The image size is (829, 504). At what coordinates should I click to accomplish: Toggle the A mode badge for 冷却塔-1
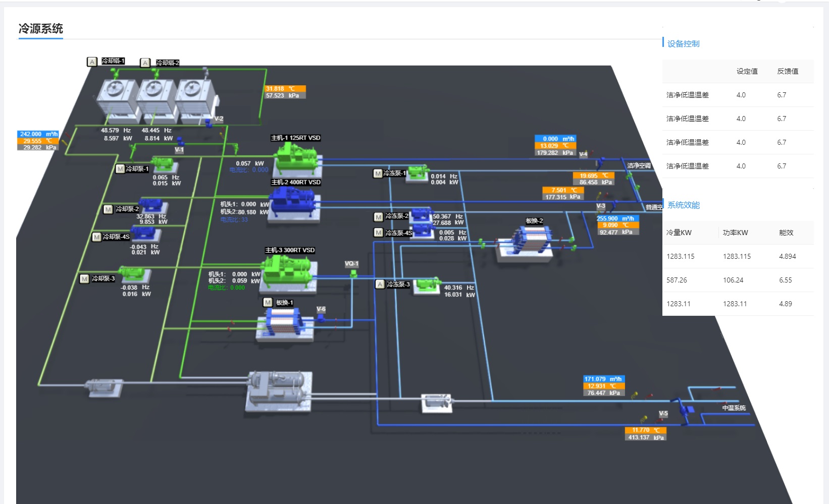point(92,62)
